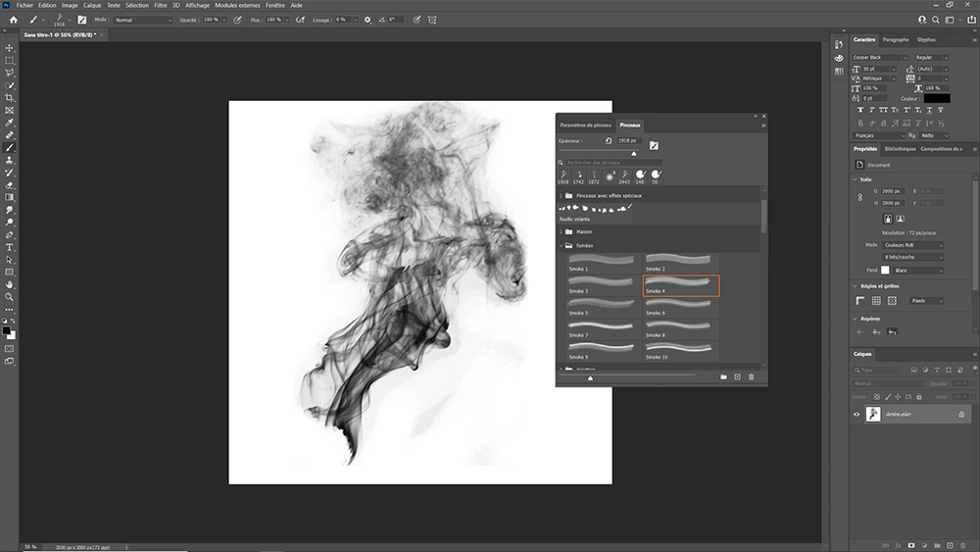Image resolution: width=980 pixels, height=552 pixels.
Task: Click the Rechercher des pinceaux search field
Action: pos(612,163)
